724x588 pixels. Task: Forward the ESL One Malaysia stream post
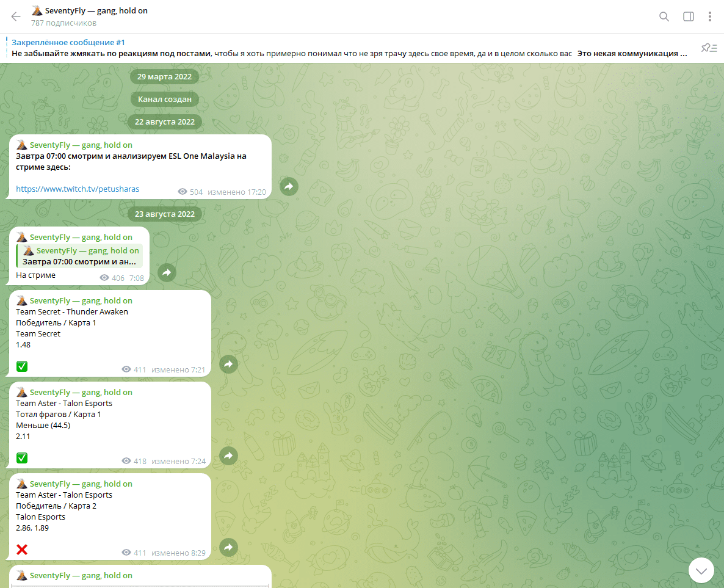tap(289, 186)
